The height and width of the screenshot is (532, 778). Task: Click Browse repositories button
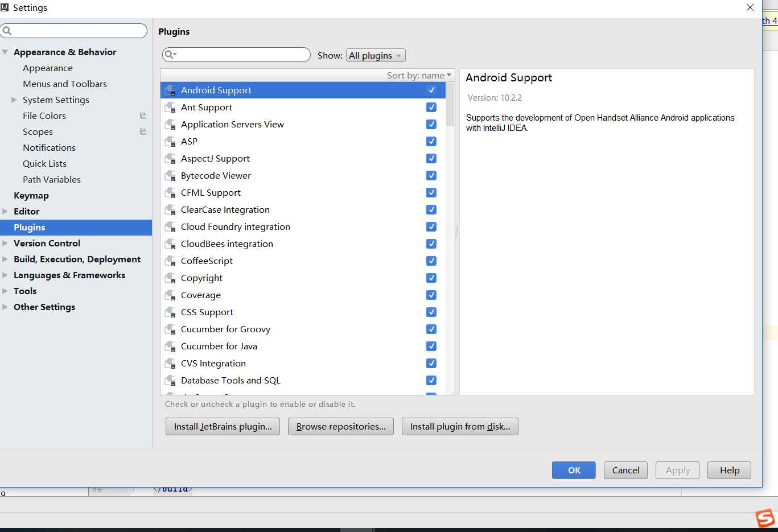341,426
